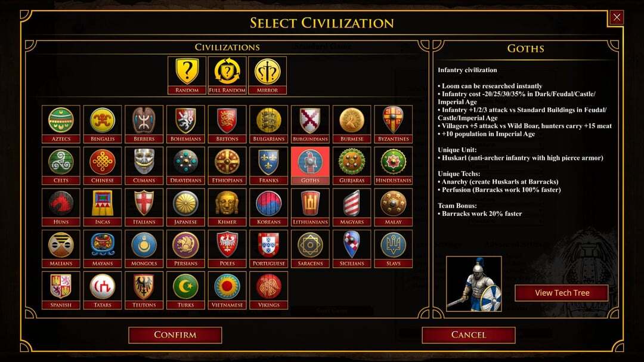Choose the Full Random option
The height and width of the screenshot is (362, 644).
227,76
